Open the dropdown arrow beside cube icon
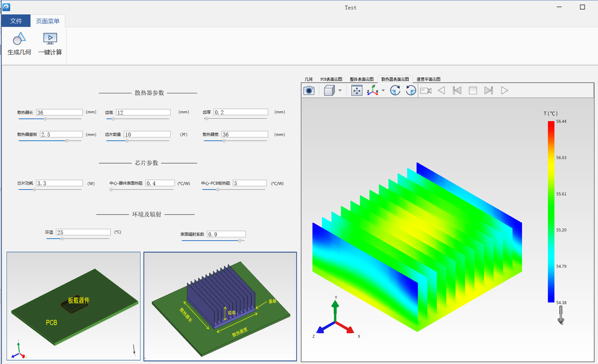The image size is (598, 364). 340,90
